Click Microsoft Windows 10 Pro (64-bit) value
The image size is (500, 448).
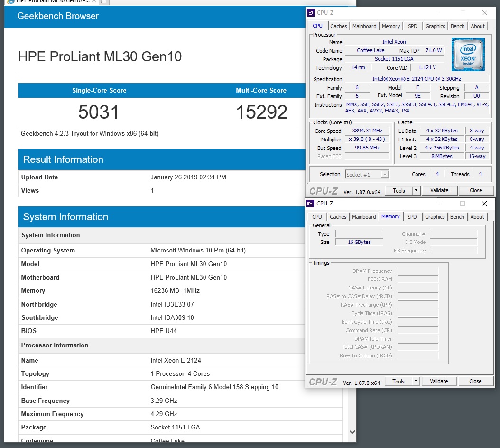198,251
